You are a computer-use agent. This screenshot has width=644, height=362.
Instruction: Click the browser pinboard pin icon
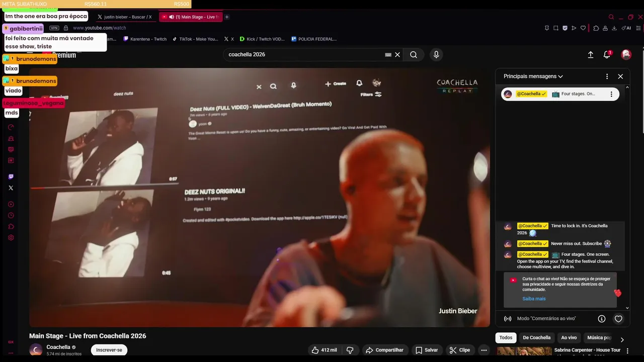pos(547,28)
